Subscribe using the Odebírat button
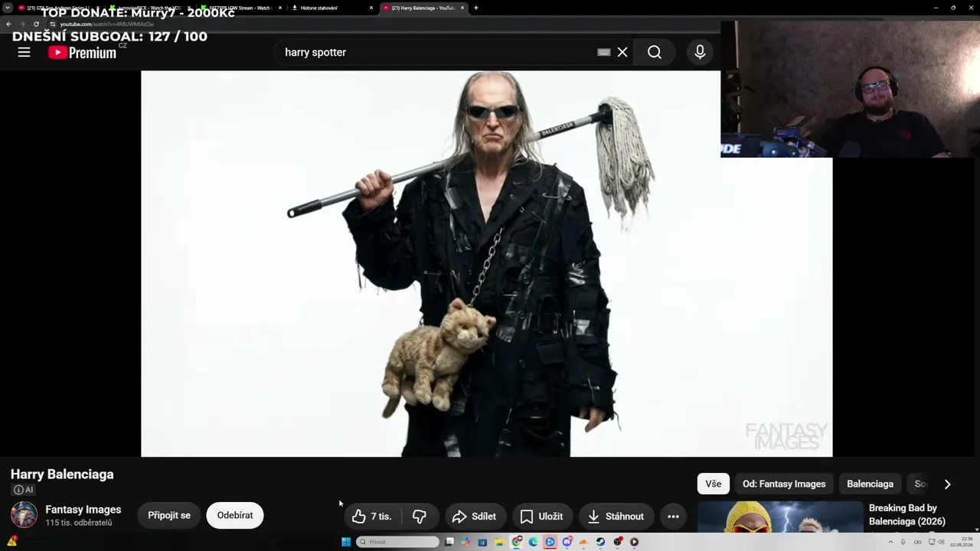This screenshot has width=980, height=551. point(235,516)
